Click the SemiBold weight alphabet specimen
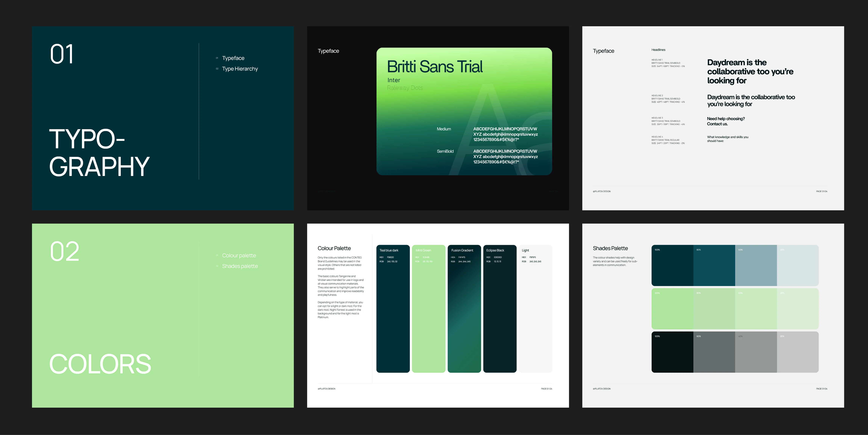The image size is (868, 435). click(x=505, y=157)
